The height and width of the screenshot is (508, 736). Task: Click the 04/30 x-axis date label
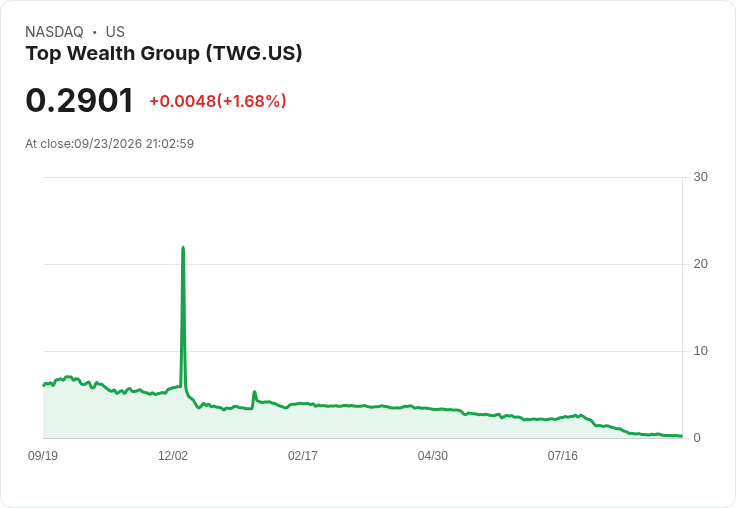point(433,456)
